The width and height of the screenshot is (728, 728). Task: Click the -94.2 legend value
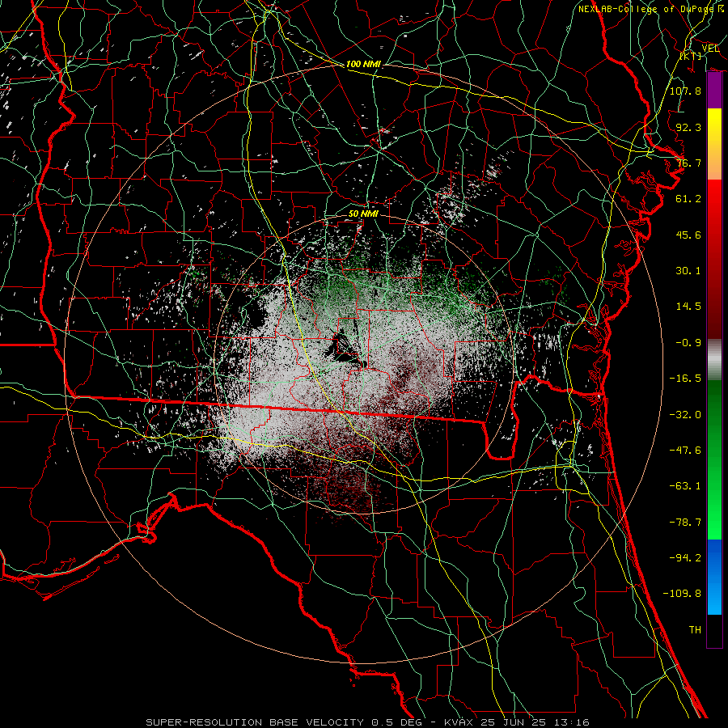tap(685, 558)
